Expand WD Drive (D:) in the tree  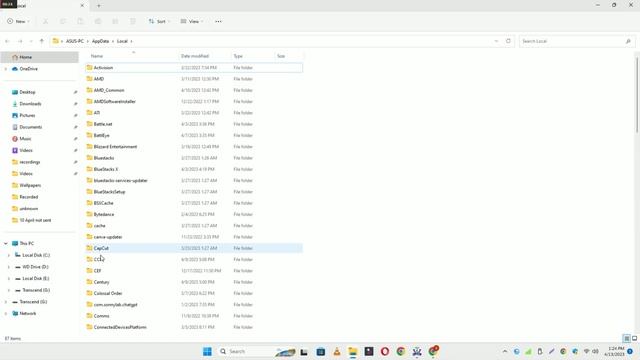pos(9,267)
